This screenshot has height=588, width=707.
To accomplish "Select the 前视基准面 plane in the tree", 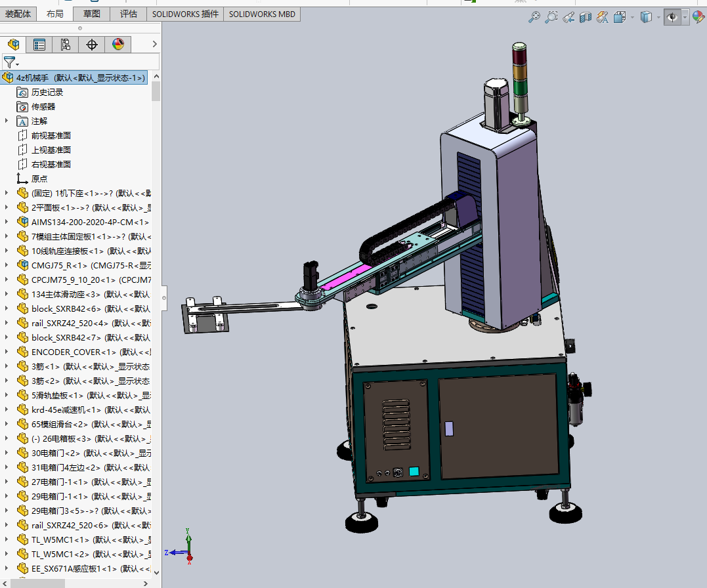I will tap(51, 135).
